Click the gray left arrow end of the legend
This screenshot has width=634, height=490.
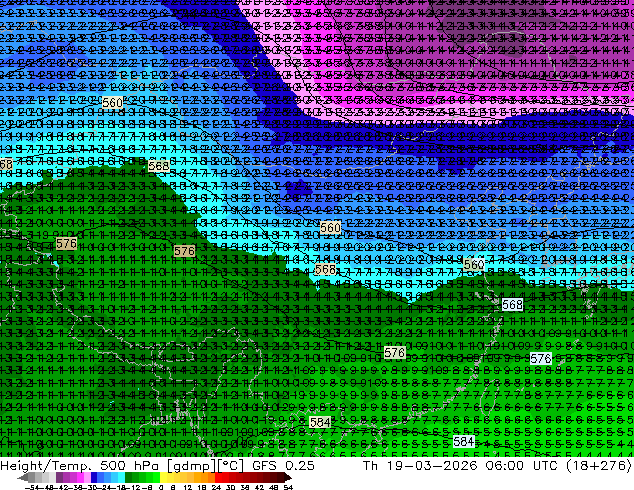(23, 477)
